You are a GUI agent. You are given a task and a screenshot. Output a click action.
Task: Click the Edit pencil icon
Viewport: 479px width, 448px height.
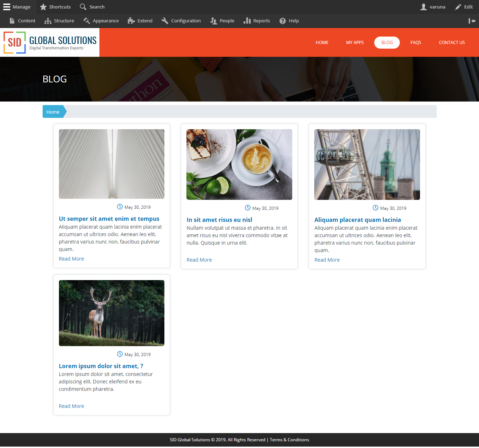point(457,7)
